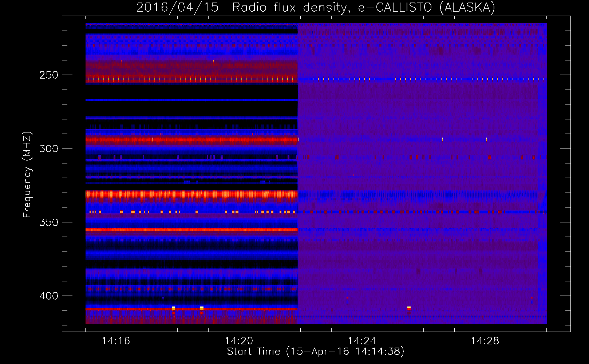Click the 300 frequency tick label
589x364 pixels.
pos(49,149)
